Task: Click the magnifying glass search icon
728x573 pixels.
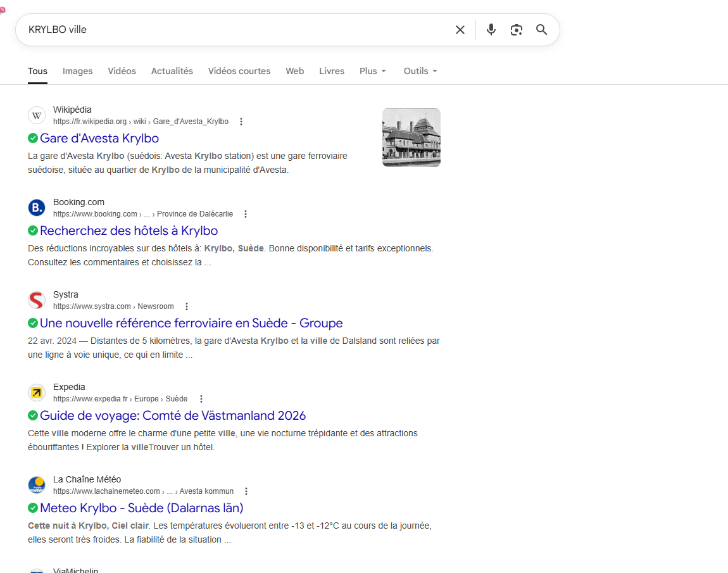Action: [x=541, y=30]
